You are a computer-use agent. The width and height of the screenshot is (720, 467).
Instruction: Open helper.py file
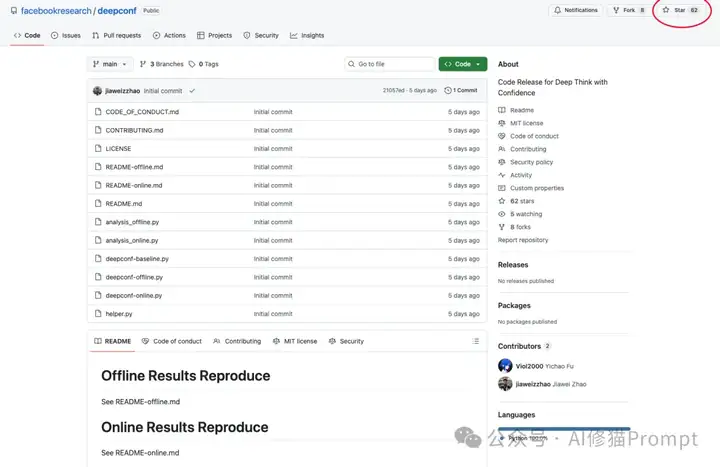(118, 314)
